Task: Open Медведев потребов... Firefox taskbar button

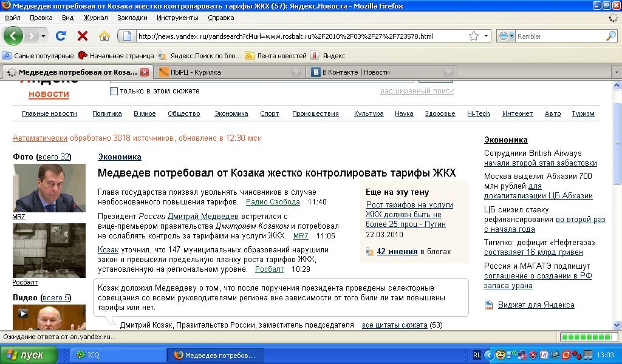Action: coord(215,355)
